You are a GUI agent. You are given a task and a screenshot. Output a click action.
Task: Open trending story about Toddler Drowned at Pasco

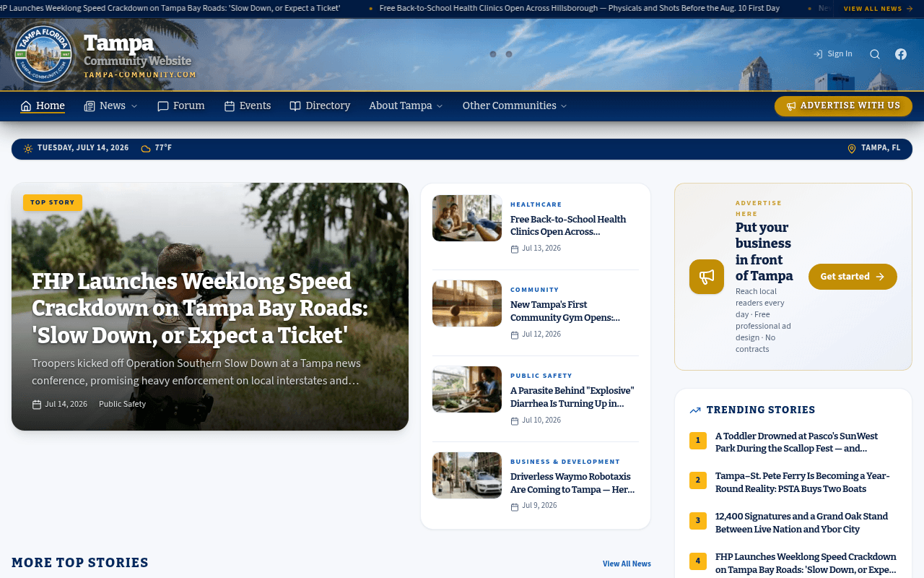coord(797,442)
